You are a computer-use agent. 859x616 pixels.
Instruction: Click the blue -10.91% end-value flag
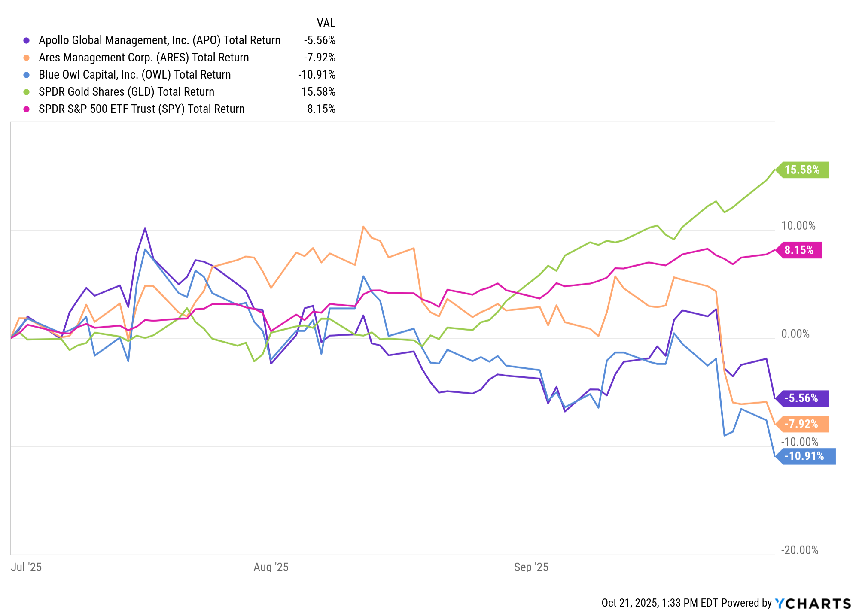[805, 456]
